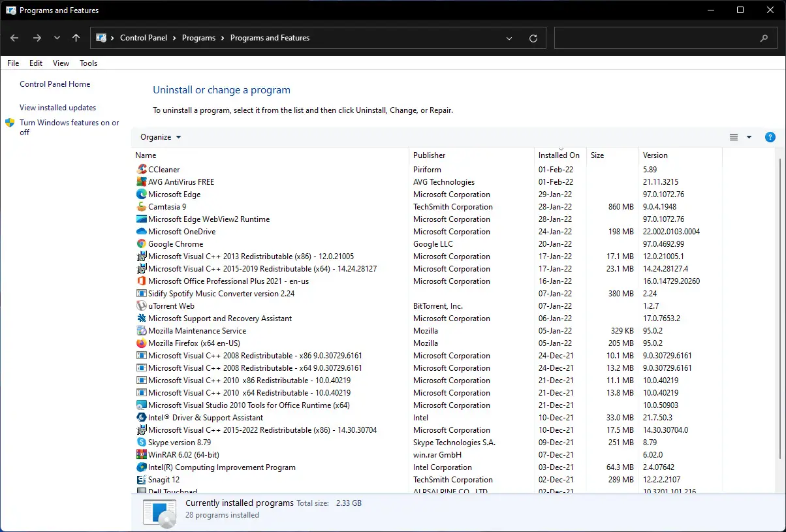Select the Microsoft Edge icon in list

(142, 195)
